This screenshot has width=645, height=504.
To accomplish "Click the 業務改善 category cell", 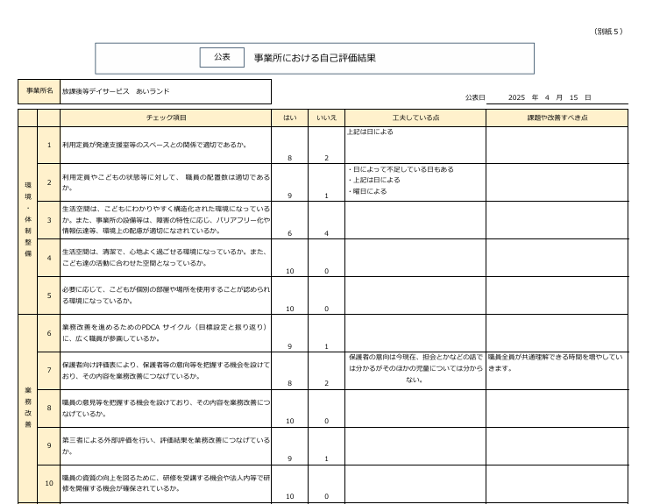I will click(27, 408).
